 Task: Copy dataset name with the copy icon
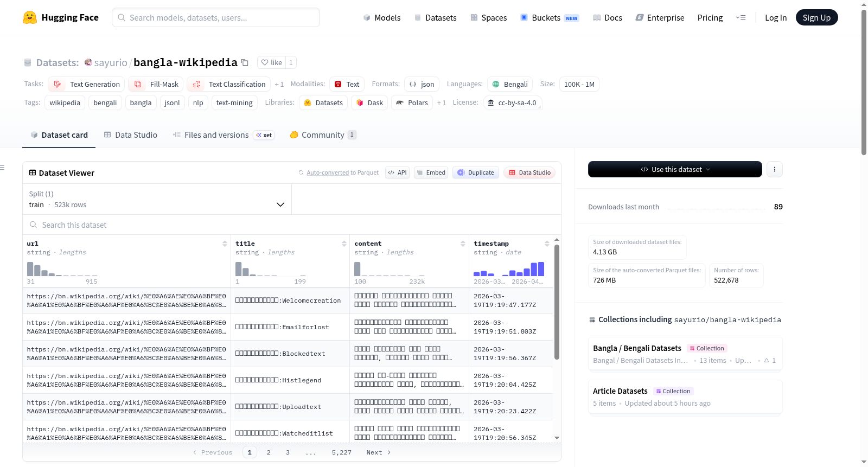point(245,62)
